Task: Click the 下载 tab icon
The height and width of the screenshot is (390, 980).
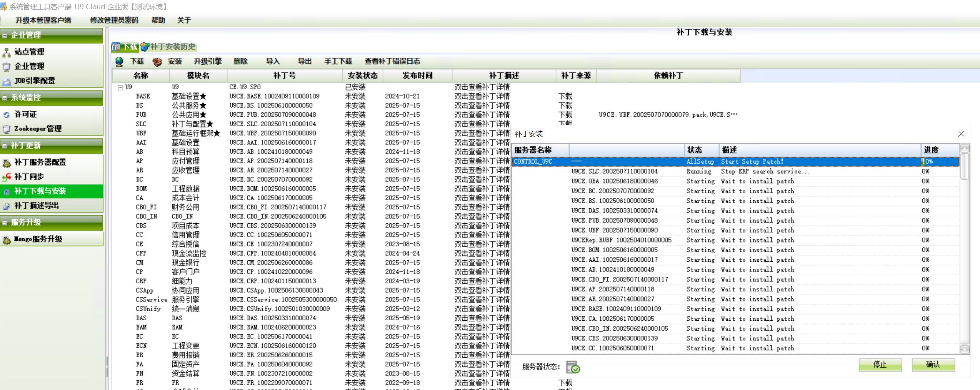Action: point(116,47)
